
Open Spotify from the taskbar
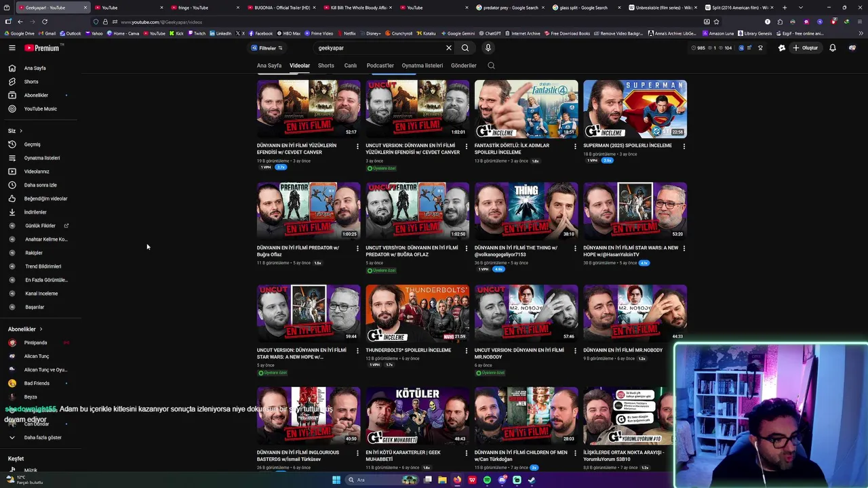(x=487, y=480)
